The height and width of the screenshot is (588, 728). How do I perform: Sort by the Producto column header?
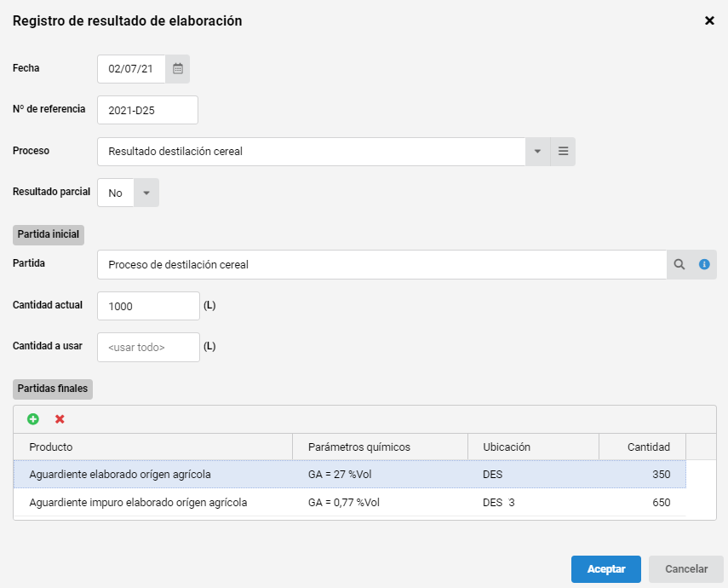(153, 447)
